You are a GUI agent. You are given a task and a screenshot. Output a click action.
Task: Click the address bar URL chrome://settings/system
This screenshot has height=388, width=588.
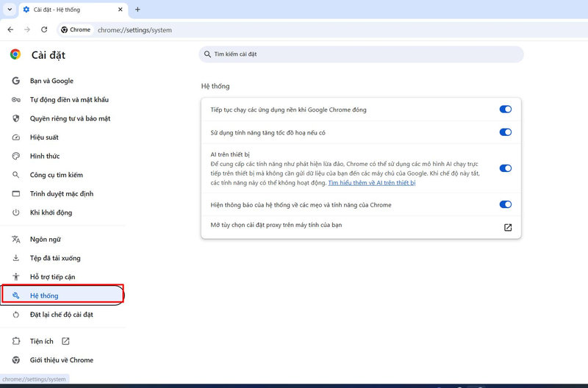pyautogui.click(x=135, y=30)
